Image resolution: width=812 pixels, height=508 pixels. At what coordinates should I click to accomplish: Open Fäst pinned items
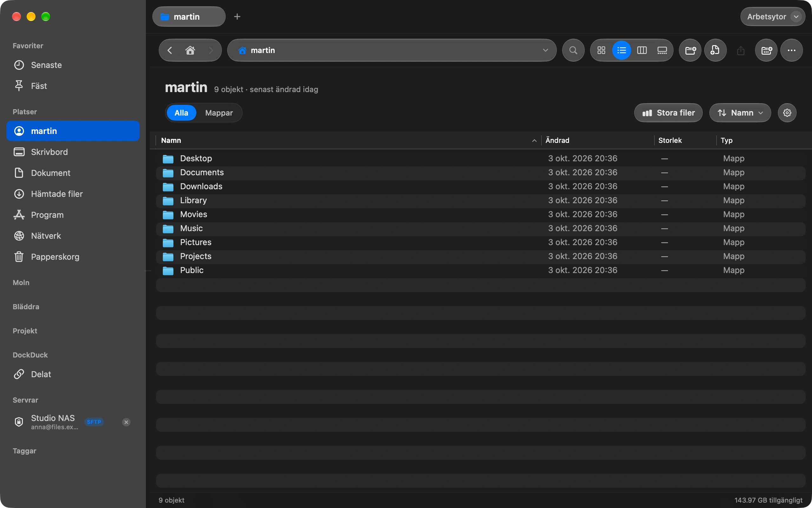(x=73, y=86)
